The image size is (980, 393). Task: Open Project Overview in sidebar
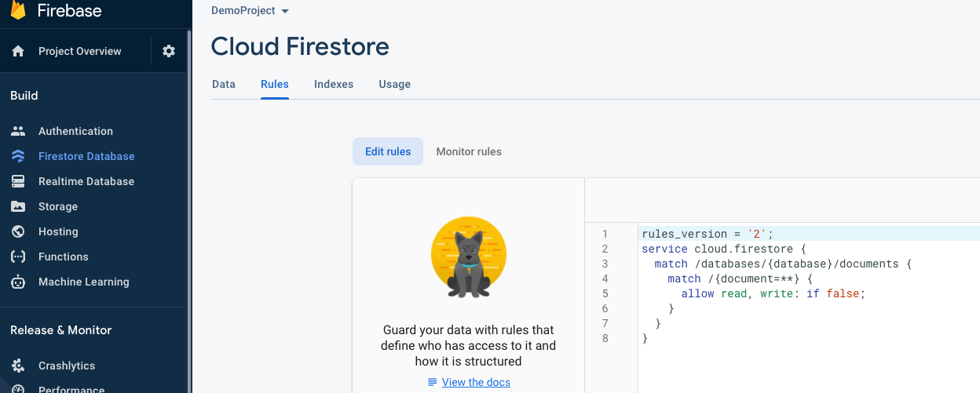(80, 51)
